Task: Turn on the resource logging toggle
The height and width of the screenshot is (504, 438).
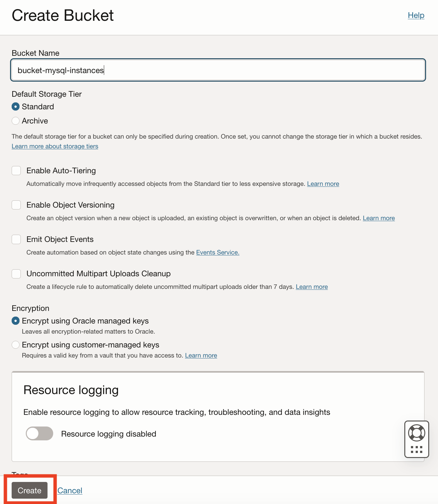Action: coord(39,433)
